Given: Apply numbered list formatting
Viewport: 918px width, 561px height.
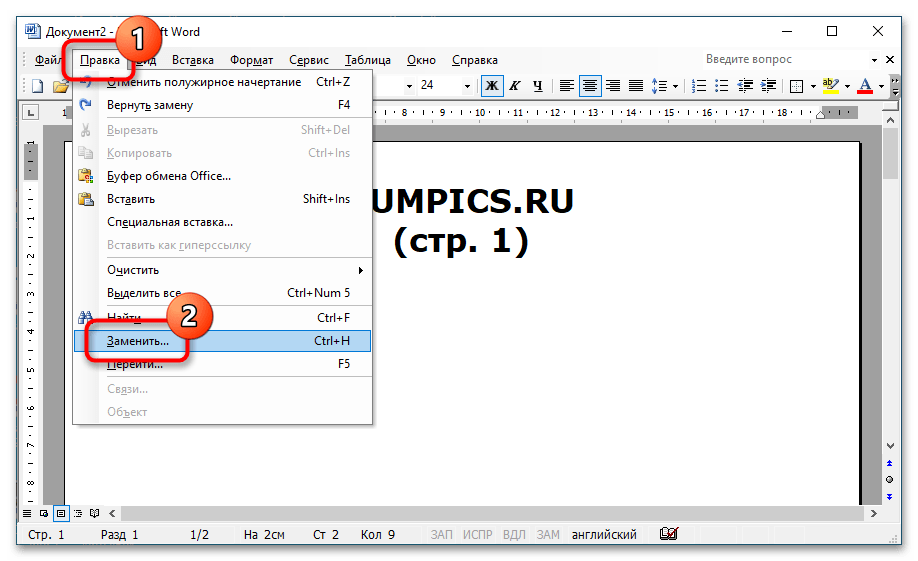Looking at the screenshot, I should click(698, 86).
